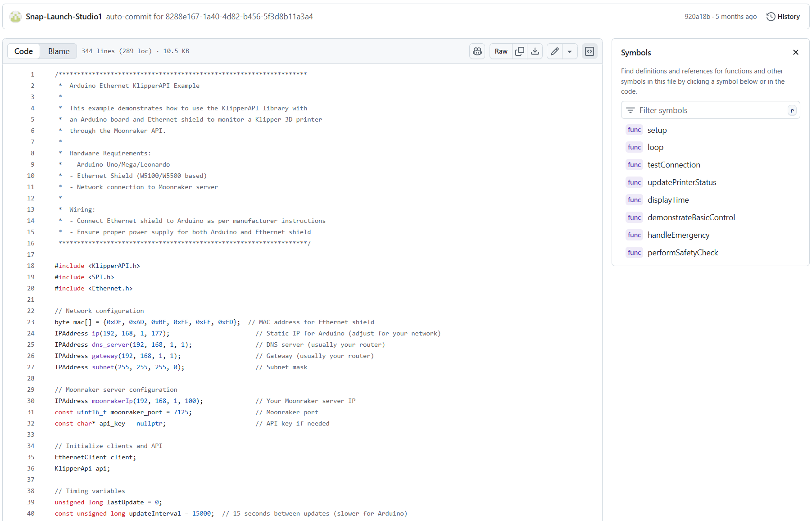The height and width of the screenshot is (521, 812).
Task: Click the pencil edit file icon
Action: (555, 51)
